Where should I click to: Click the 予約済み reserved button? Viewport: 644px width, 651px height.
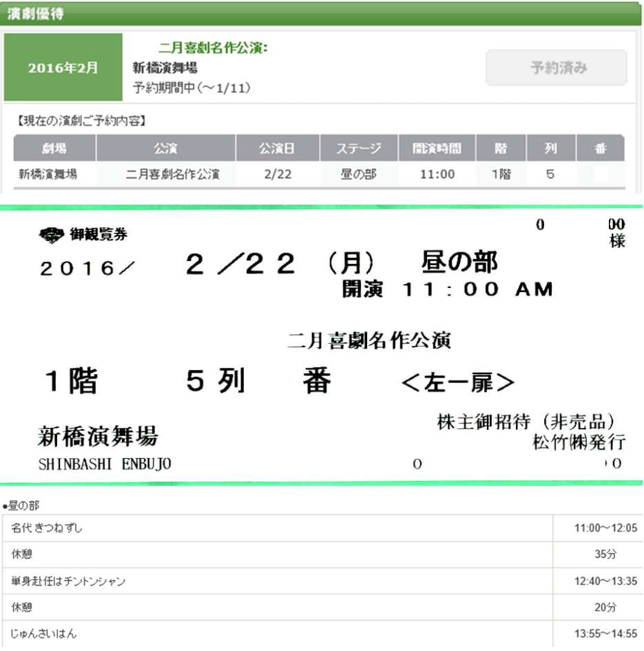(x=556, y=68)
